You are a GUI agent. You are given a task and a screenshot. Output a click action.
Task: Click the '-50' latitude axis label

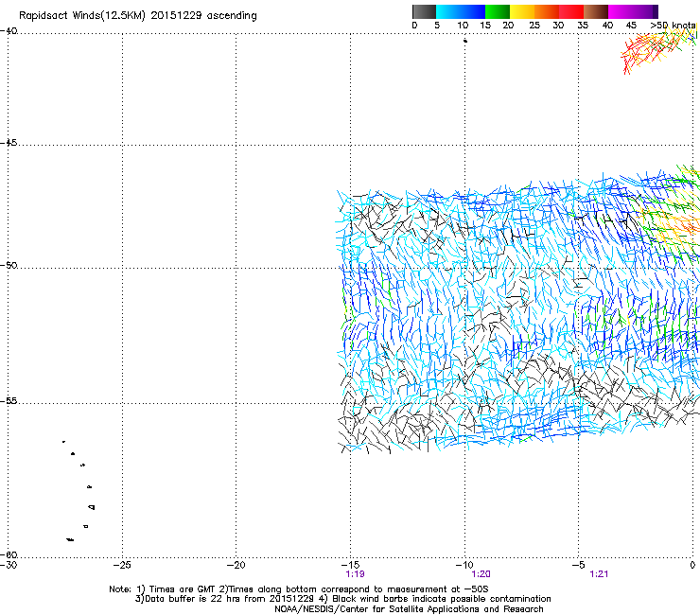9,265
